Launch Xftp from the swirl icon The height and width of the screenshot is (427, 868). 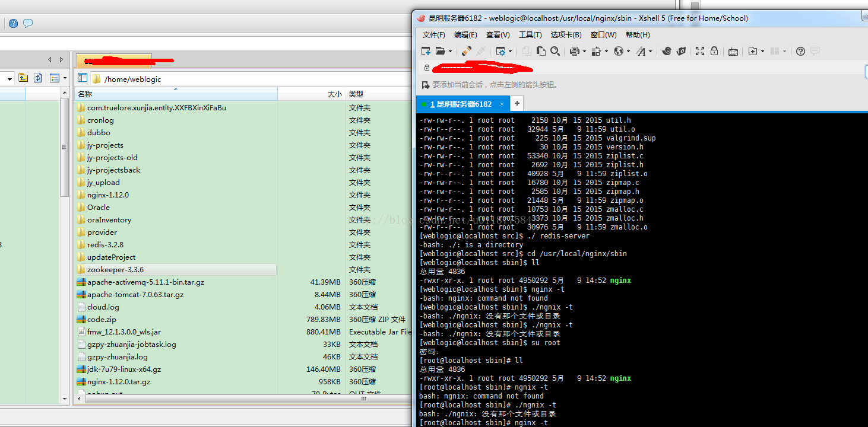666,52
